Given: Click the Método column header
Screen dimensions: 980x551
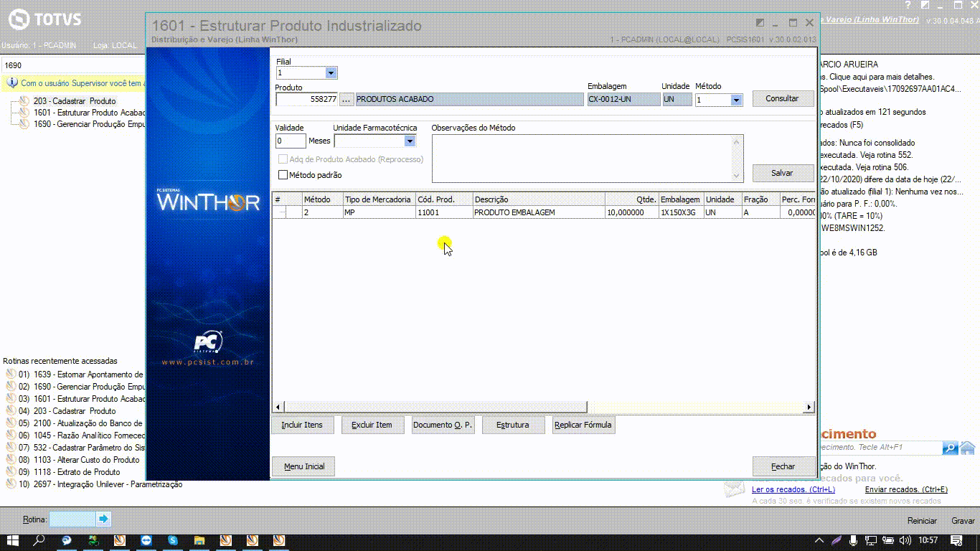Looking at the screenshot, I should 322,199.
